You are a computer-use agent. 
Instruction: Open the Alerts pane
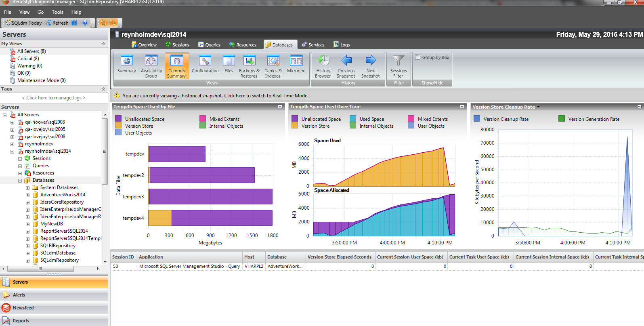coord(54,295)
